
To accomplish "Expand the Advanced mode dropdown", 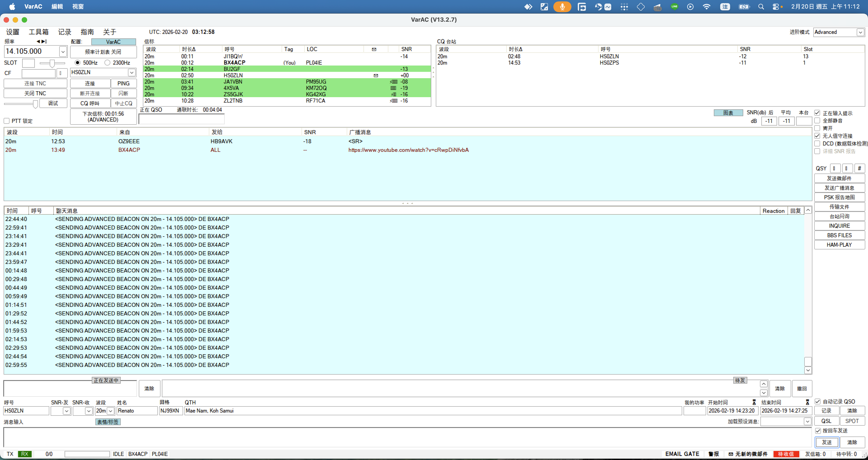I will coord(860,32).
